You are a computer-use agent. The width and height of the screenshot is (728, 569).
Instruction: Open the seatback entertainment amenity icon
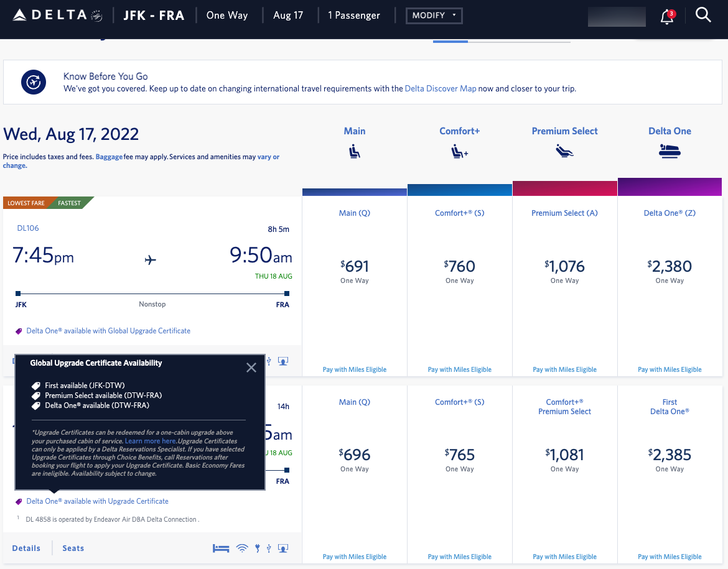[x=283, y=548]
